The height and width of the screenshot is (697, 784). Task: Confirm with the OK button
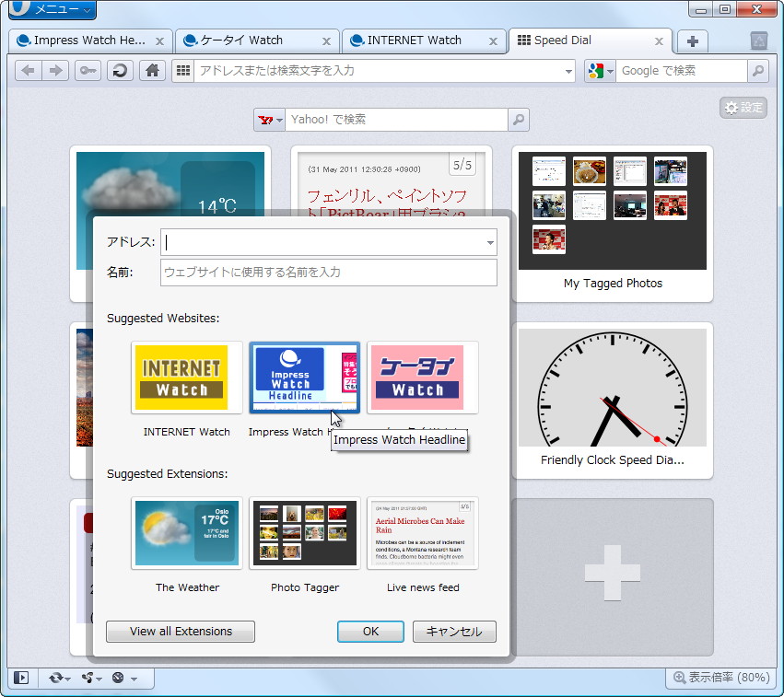click(370, 632)
